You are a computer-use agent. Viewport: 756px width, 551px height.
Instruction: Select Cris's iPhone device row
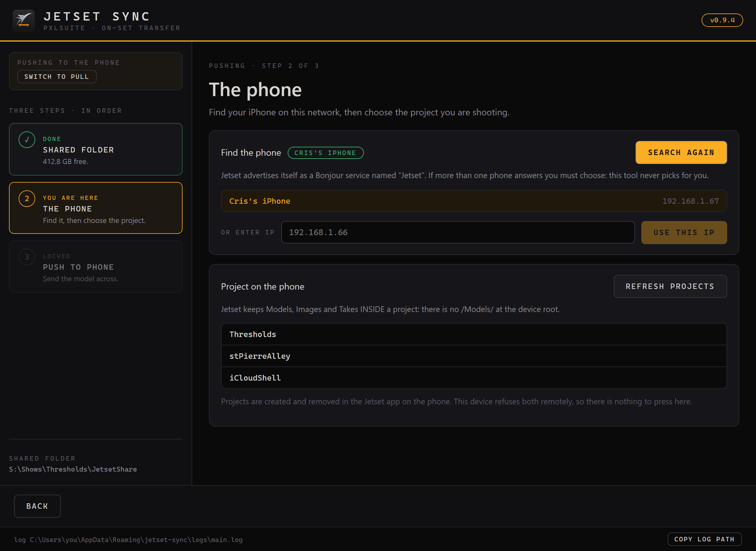(474, 201)
